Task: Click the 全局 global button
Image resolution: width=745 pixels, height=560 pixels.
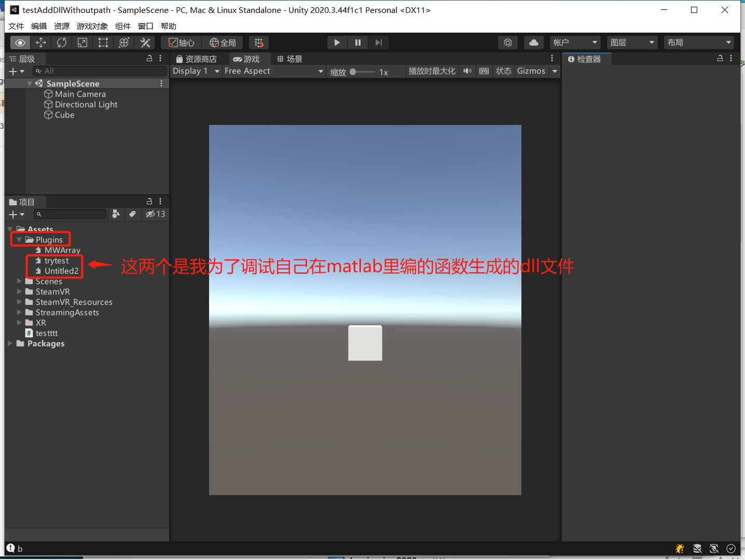Action: pyautogui.click(x=223, y=43)
